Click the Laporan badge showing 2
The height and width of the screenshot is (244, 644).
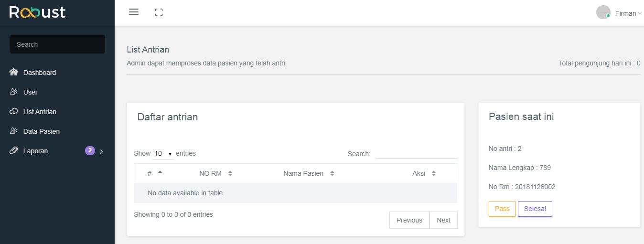pyautogui.click(x=90, y=150)
